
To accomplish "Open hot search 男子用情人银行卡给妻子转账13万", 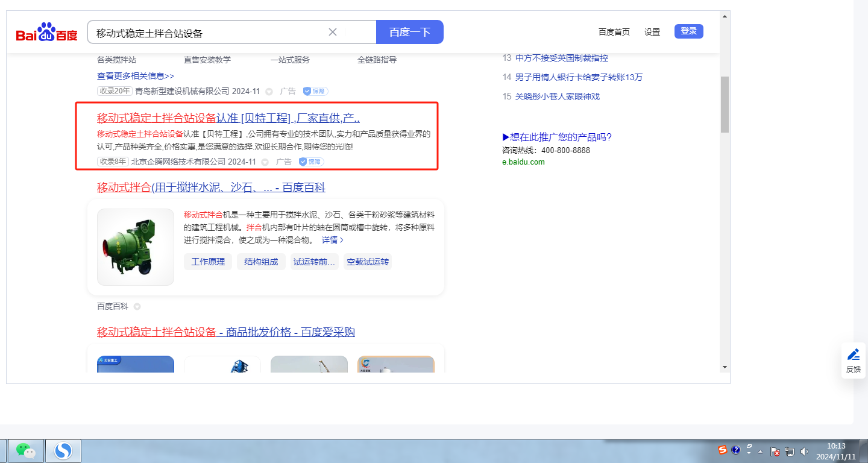I will (x=579, y=77).
